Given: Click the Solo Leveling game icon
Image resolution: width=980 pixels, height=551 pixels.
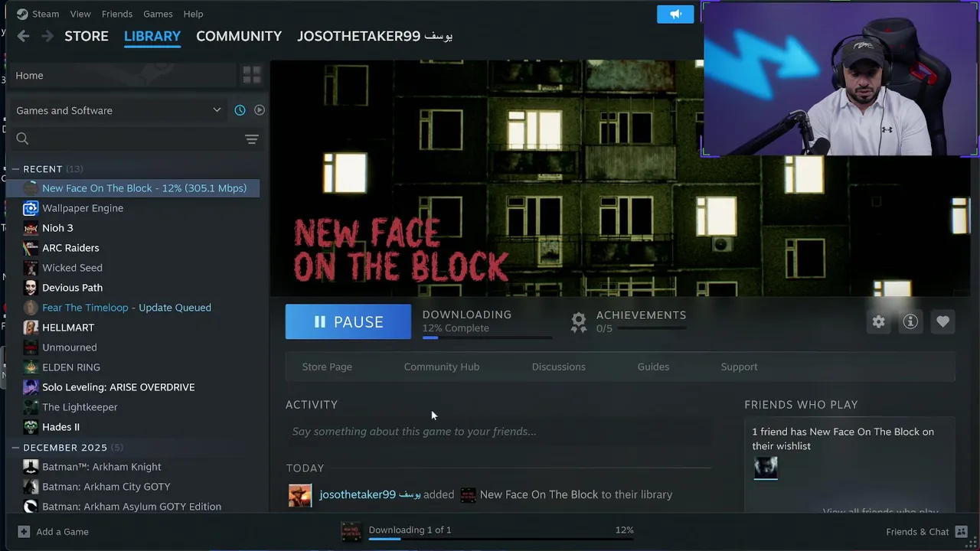Looking at the screenshot, I should coord(31,387).
